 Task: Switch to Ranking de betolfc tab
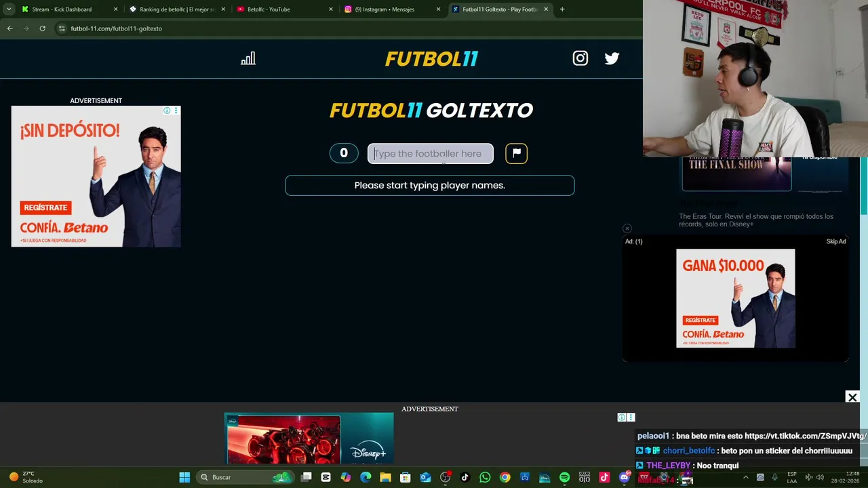[x=176, y=9]
